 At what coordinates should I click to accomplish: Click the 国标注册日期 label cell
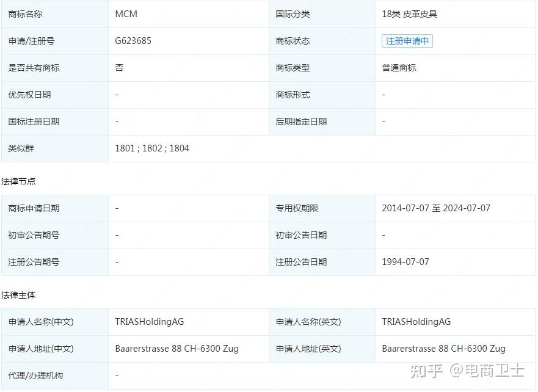(x=55, y=122)
